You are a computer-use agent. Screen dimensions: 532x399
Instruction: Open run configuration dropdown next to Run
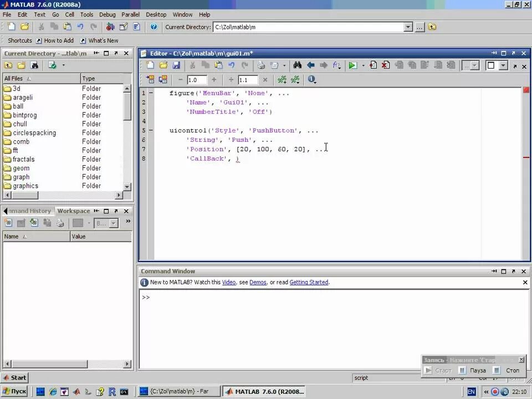(363, 65)
